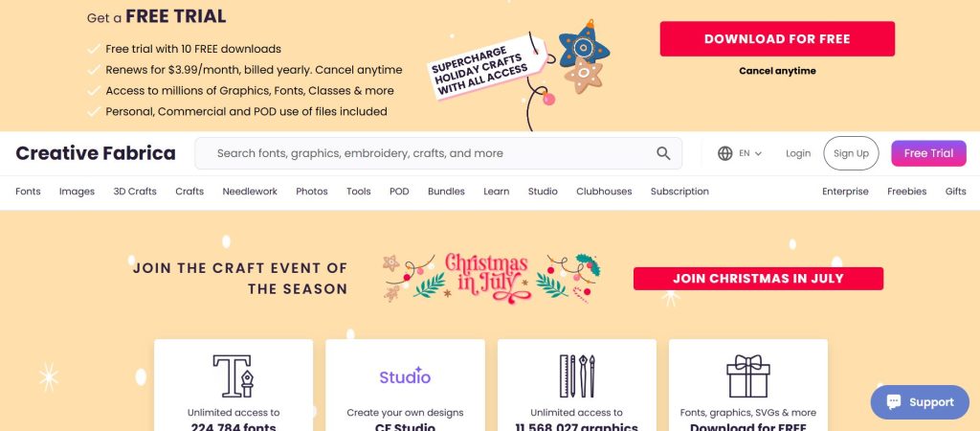
Task: Click the Login link
Action: 798,153
